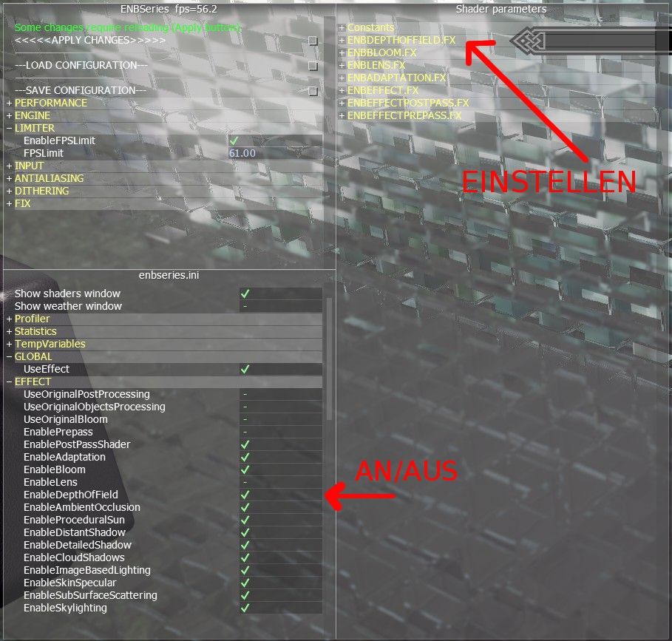The height and width of the screenshot is (641, 672).
Task: Disable EnableDetailedShadow
Action: tap(245, 545)
